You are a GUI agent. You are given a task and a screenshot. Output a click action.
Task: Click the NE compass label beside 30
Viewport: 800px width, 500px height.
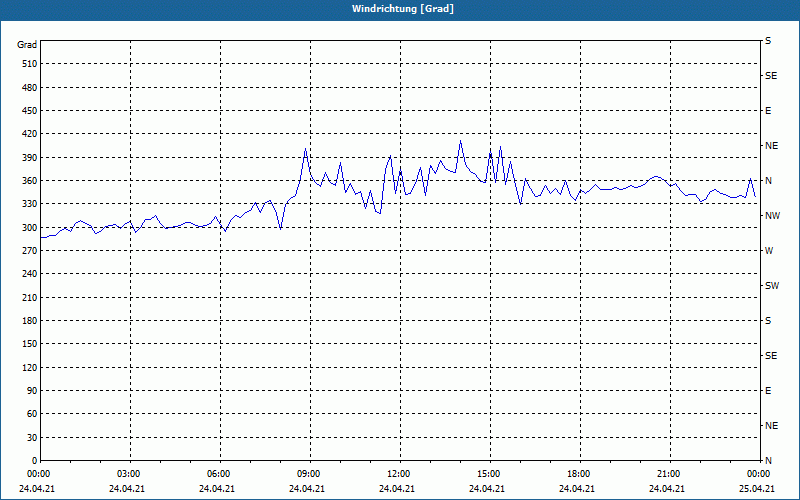pos(772,426)
